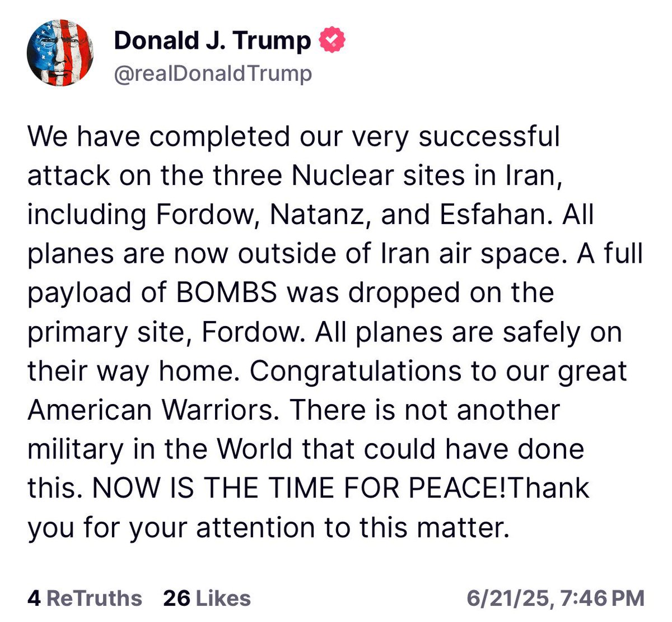
Task: Click the red verified checkmark badge
Action: pyautogui.click(x=332, y=40)
